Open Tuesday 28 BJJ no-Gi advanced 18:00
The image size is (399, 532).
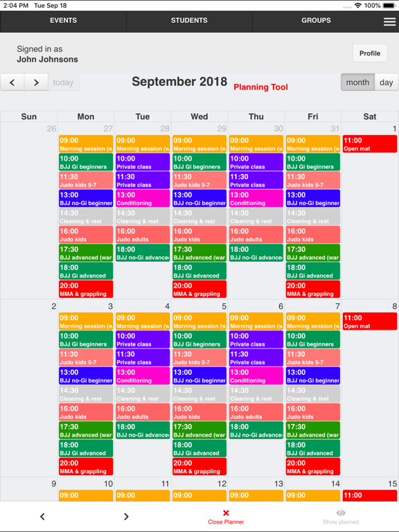pos(143,253)
